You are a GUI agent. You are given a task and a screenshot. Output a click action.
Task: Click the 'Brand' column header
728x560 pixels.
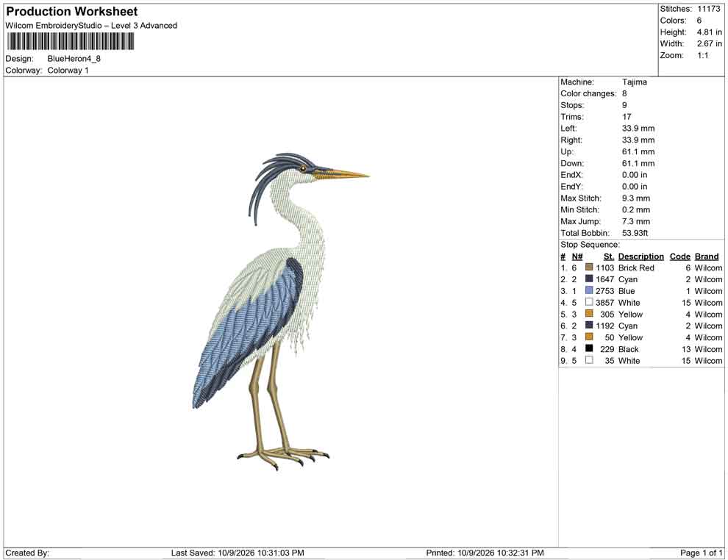[x=707, y=256]
